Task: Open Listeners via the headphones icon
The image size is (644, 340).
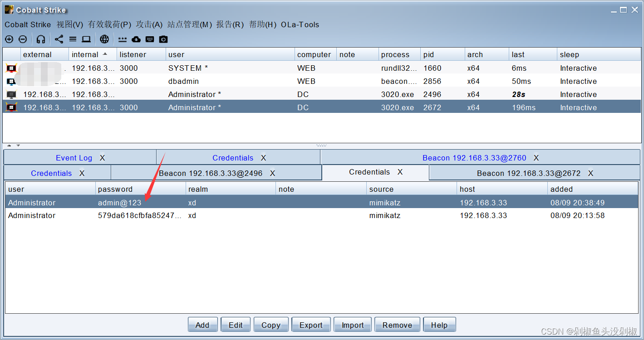Action: (x=41, y=39)
